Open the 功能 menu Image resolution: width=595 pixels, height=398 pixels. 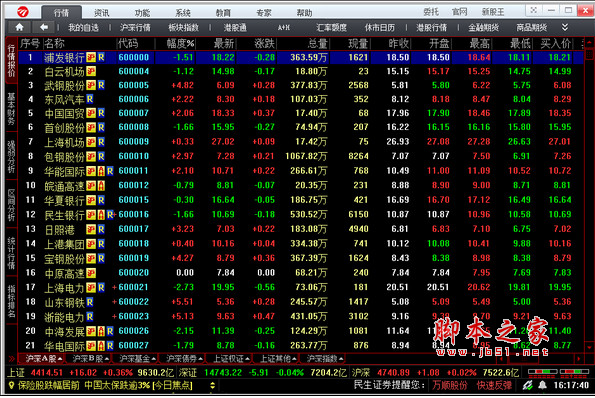(142, 13)
